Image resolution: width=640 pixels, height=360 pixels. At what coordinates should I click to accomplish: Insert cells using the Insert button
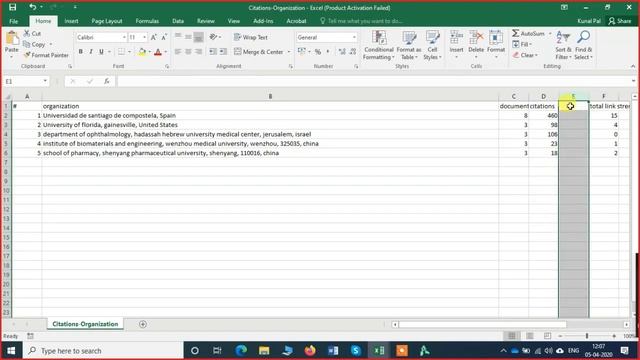pyautogui.click(x=456, y=44)
